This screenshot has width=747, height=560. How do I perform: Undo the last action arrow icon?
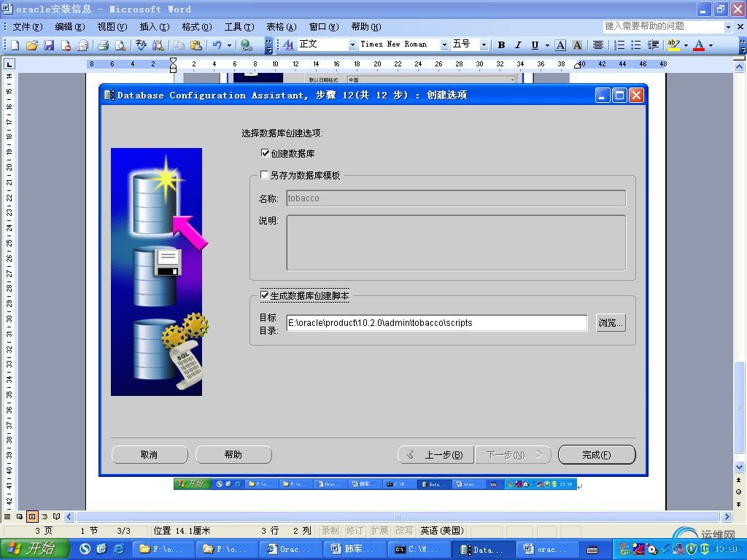pyautogui.click(x=217, y=44)
